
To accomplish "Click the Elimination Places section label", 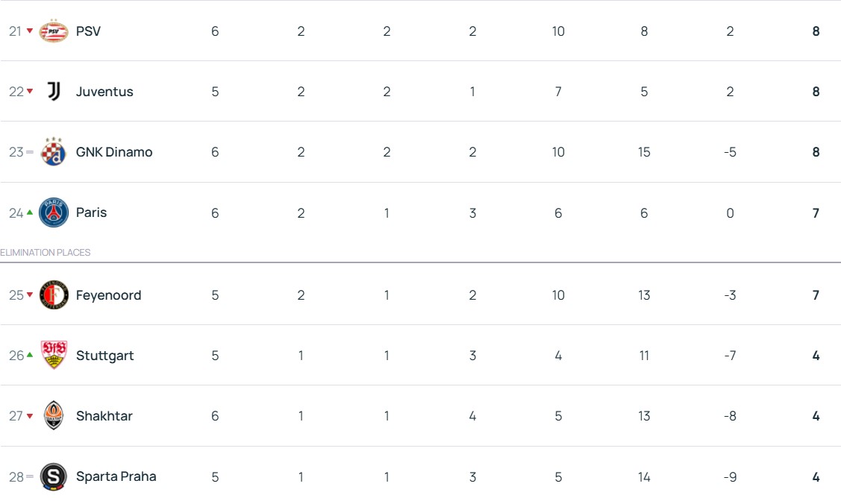I will (x=46, y=253).
